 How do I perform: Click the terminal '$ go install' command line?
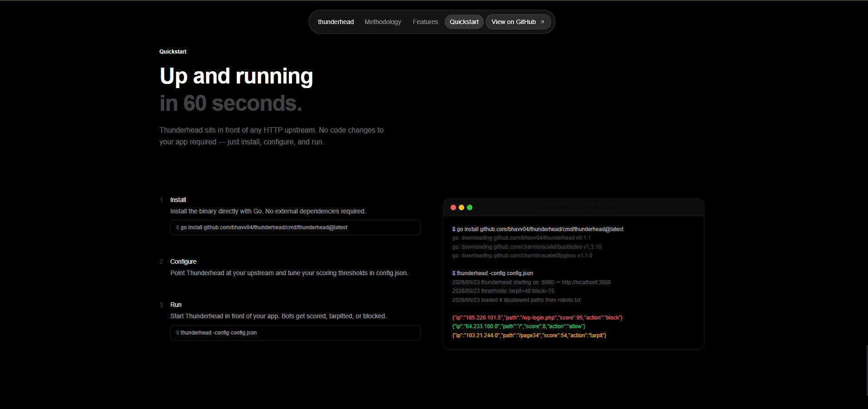pyautogui.click(x=538, y=229)
